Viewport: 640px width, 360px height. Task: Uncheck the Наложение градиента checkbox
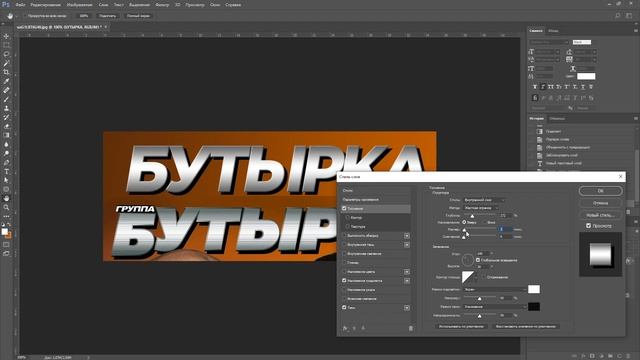344,281
